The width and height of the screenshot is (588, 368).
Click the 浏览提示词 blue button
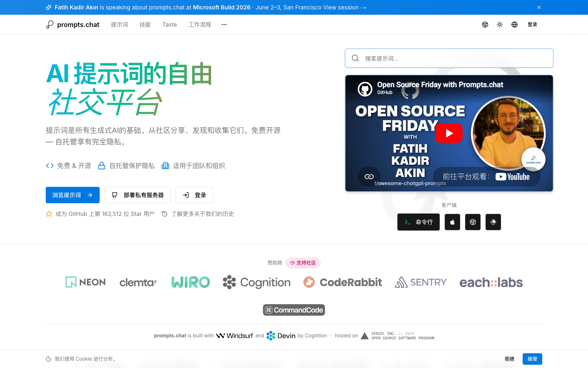pos(73,195)
